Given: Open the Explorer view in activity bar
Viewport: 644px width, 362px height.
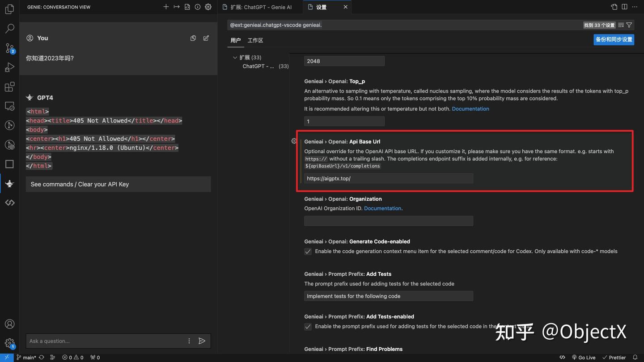Looking at the screenshot, I should (x=9, y=9).
